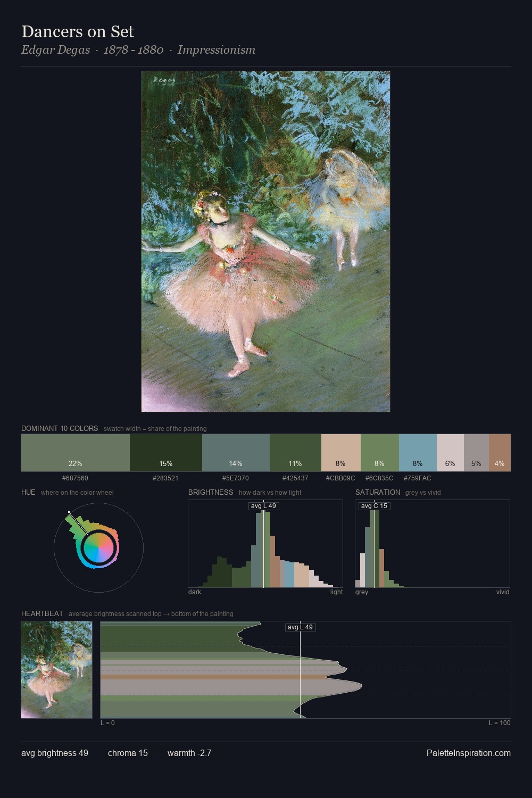Click the saturation histogram chart
This screenshot has width=532, height=798.
[x=433, y=544]
